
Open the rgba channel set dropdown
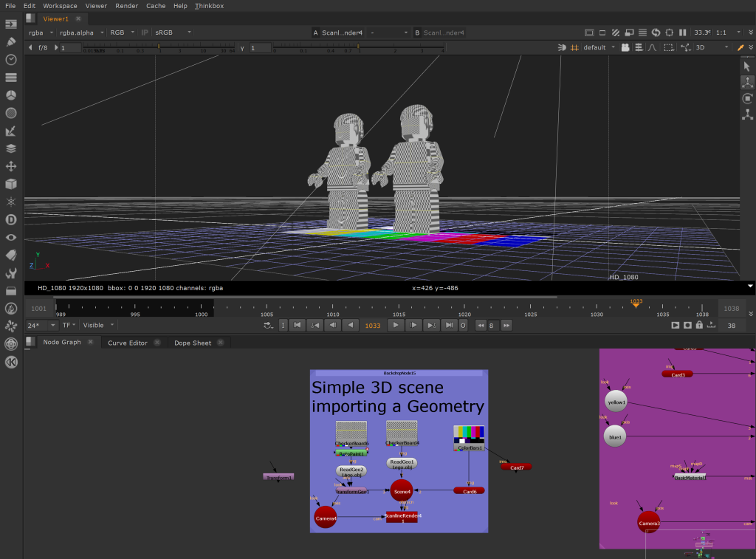(x=41, y=32)
